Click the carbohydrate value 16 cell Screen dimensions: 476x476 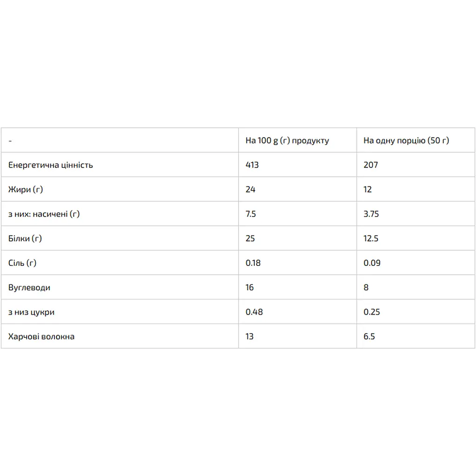pos(249,287)
